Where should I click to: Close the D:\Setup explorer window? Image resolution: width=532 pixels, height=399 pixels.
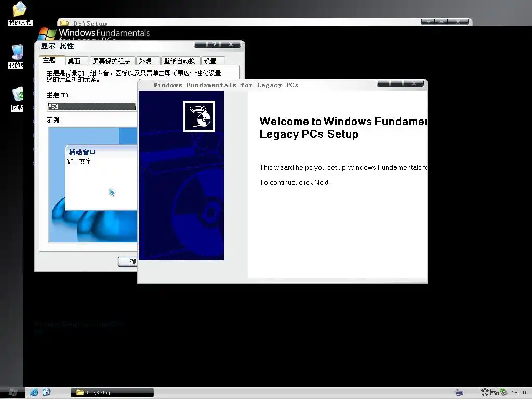pos(458,22)
